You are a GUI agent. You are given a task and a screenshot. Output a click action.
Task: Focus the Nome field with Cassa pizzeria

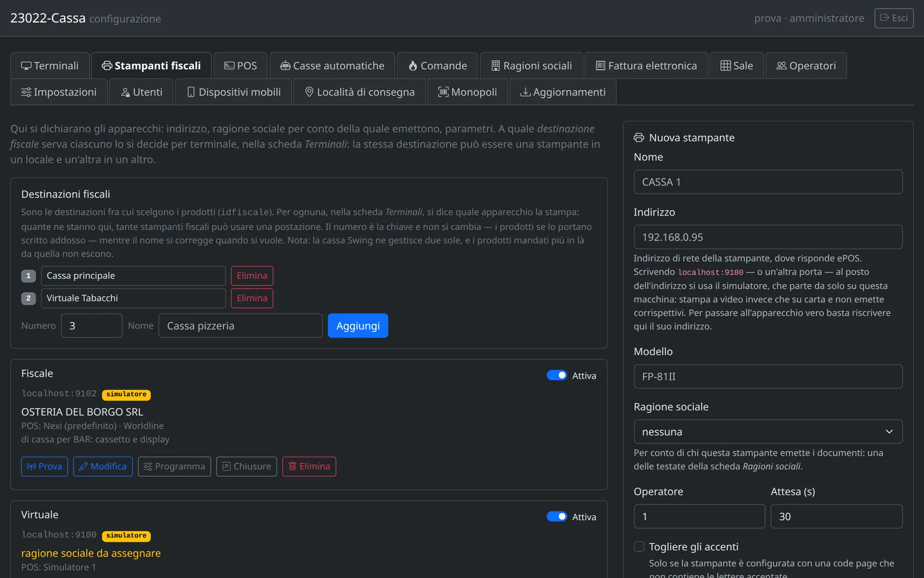(x=241, y=326)
